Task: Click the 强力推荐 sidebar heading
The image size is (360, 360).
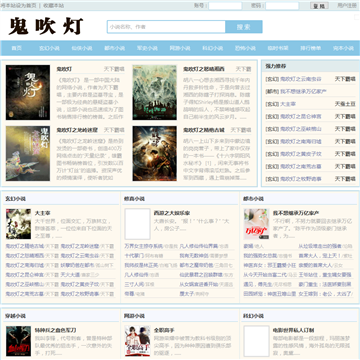Action: coord(276,66)
